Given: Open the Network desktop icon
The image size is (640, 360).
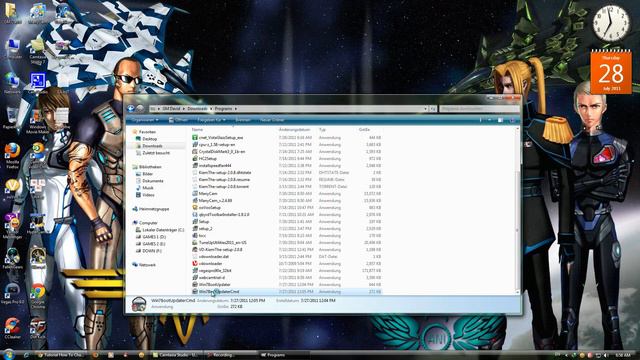Looking at the screenshot, I should [12, 83].
